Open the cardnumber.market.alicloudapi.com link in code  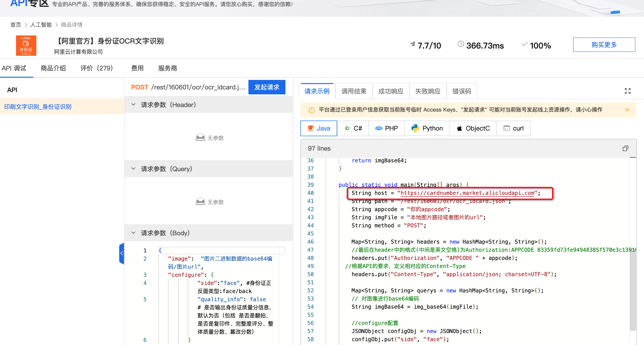coord(467,193)
